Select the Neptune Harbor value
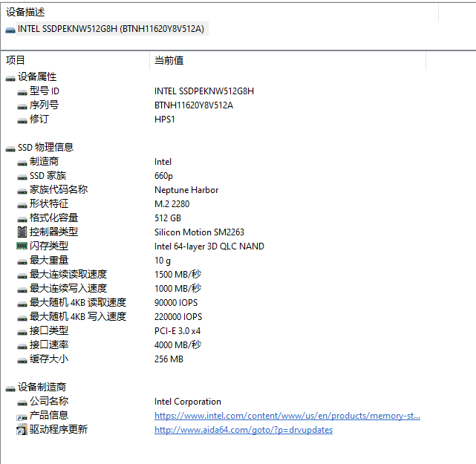The image size is (476, 464). (x=186, y=189)
